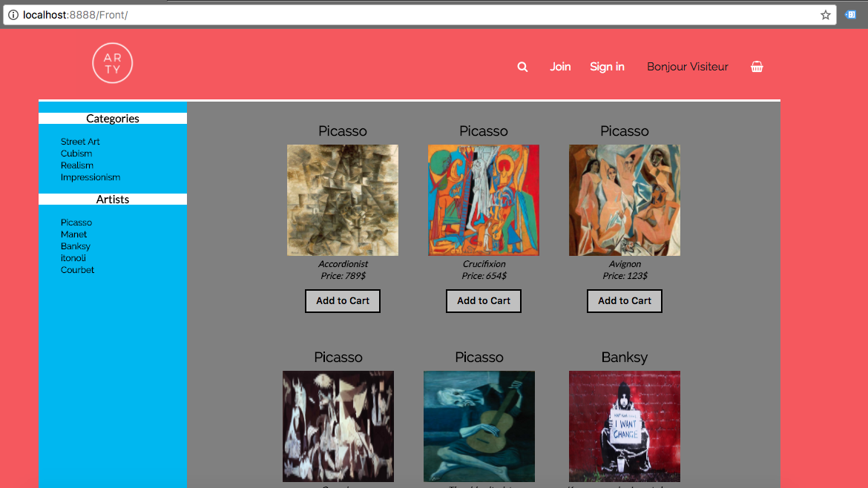
Task: Open the search using the magnifier icon
Action: (522, 67)
